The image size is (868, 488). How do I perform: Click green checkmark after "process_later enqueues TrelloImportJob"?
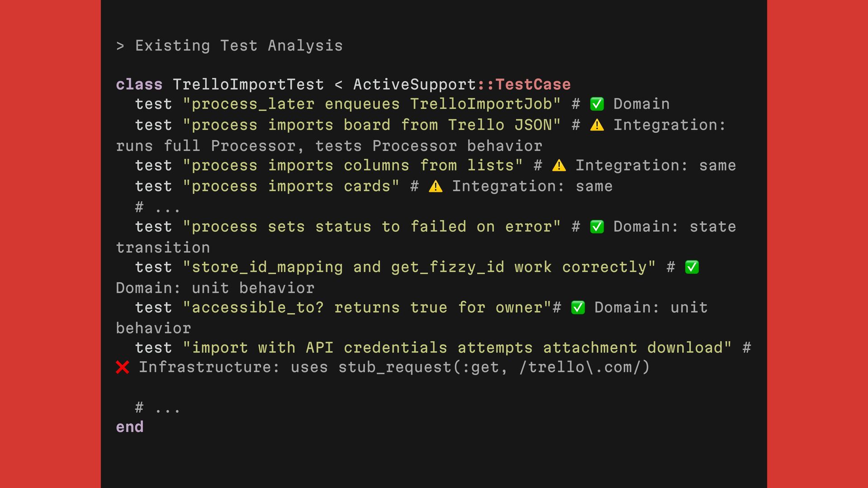597,104
